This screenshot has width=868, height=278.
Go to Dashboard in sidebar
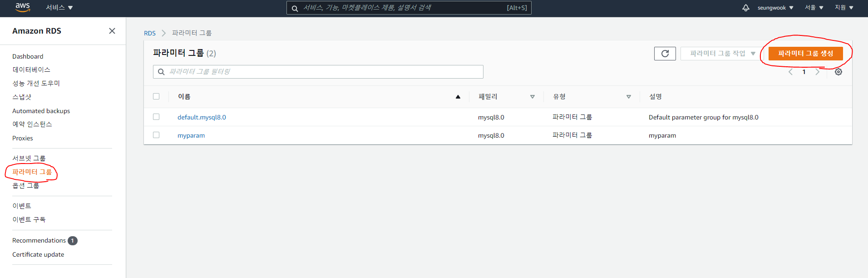coord(28,56)
